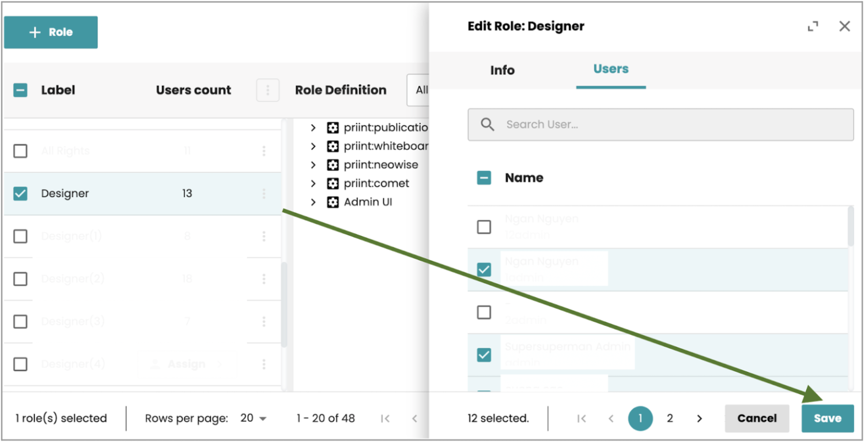Click the search magnifier icon in user search
This screenshot has height=444, width=868.
488,125
